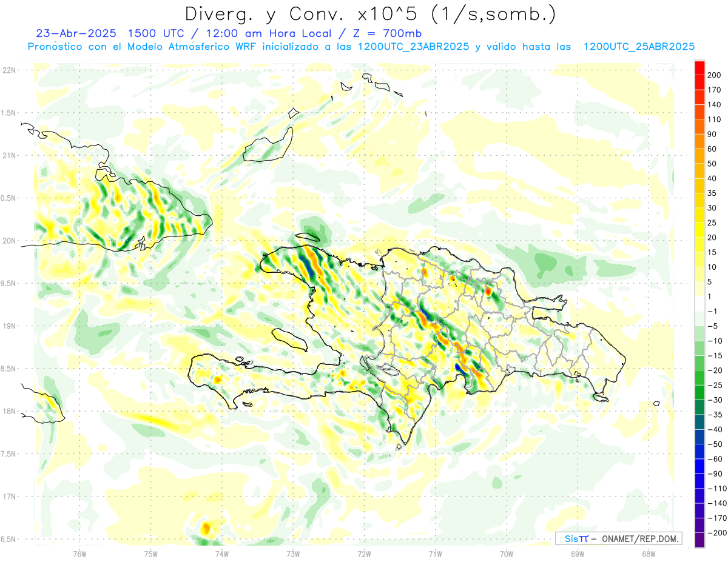
Task: Pick the blue swatch between -60 and -90
Action: pos(699,466)
